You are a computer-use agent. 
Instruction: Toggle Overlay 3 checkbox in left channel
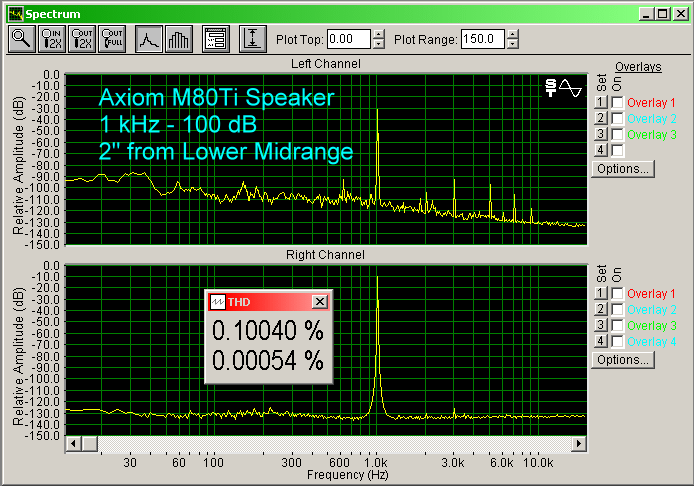pyautogui.click(x=617, y=135)
